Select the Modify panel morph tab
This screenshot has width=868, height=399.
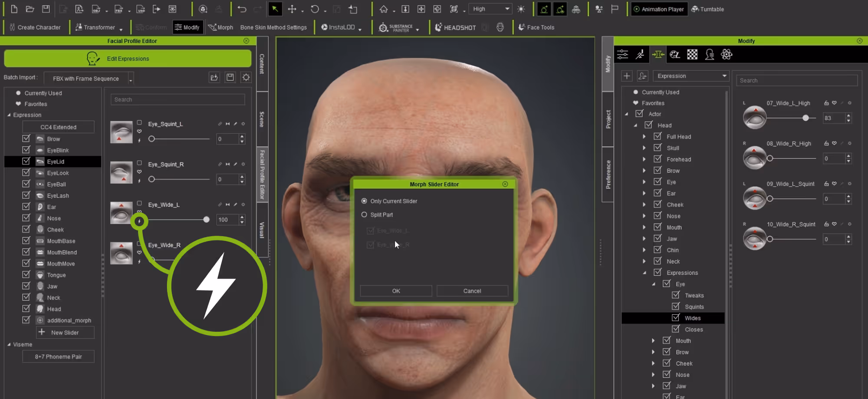(x=658, y=54)
